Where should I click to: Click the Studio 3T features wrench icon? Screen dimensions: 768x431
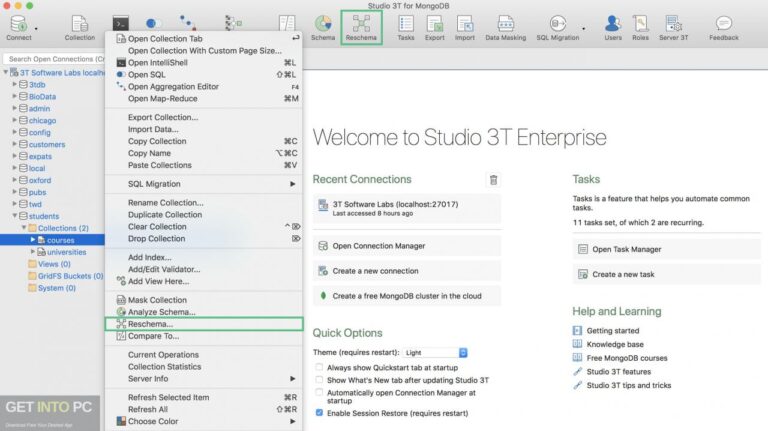[x=577, y=371]
